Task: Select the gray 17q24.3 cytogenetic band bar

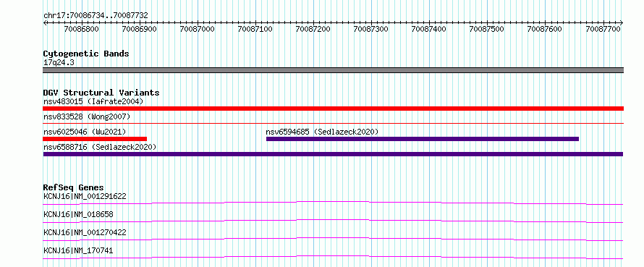Action: pos(333,70)
